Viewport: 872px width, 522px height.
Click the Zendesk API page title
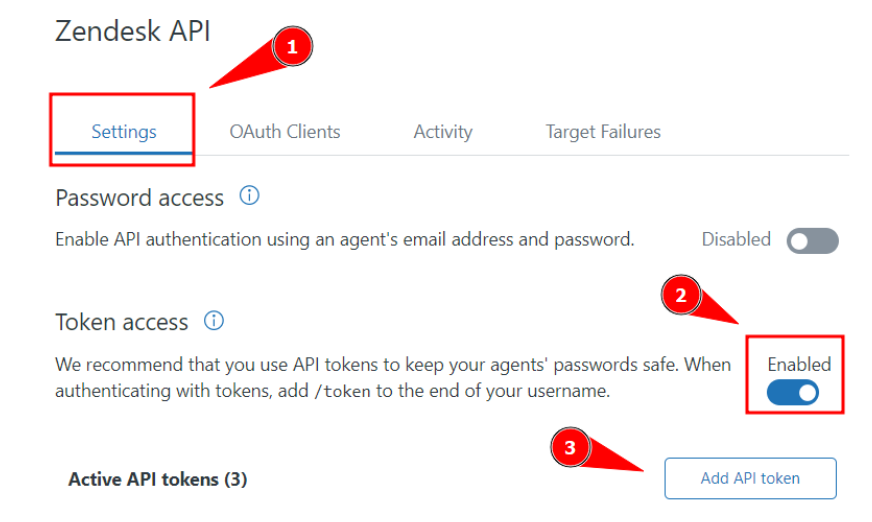(133, 30)
